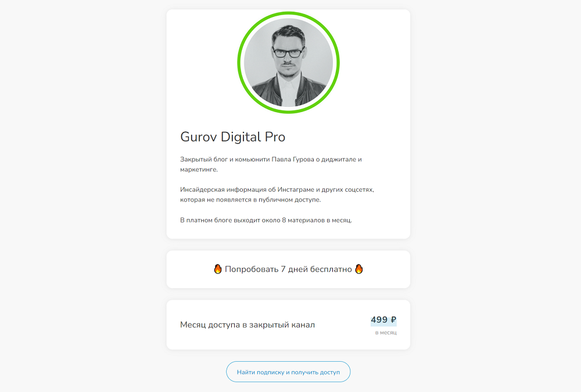Viewport: 581px width, 392px height.
Task: Click the 'Попробовать 7 дней бесплатно' button
Action: point(288,269)
